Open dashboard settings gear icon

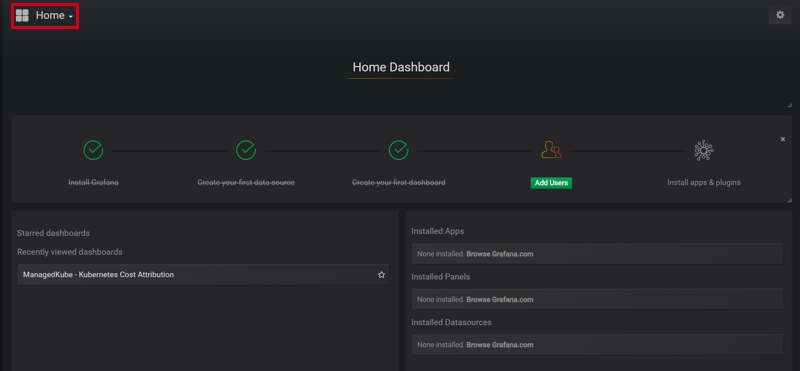[780, 15]
